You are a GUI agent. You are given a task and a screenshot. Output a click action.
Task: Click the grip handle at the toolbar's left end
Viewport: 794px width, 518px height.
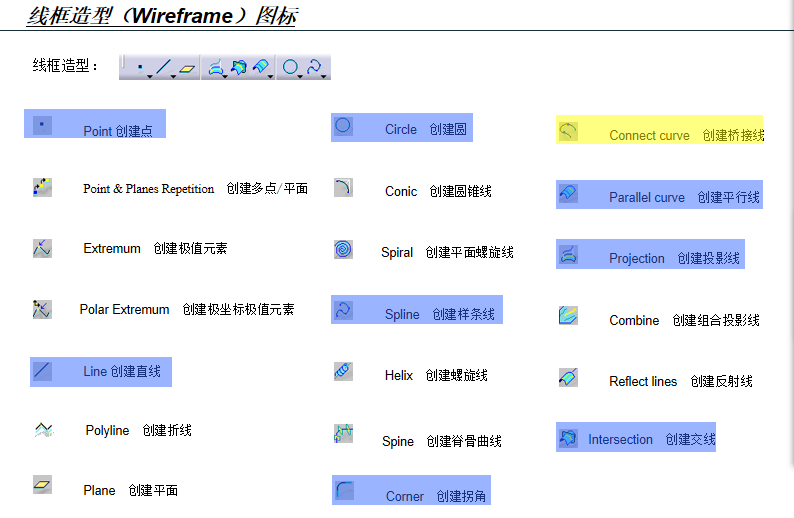click(123, 61)
